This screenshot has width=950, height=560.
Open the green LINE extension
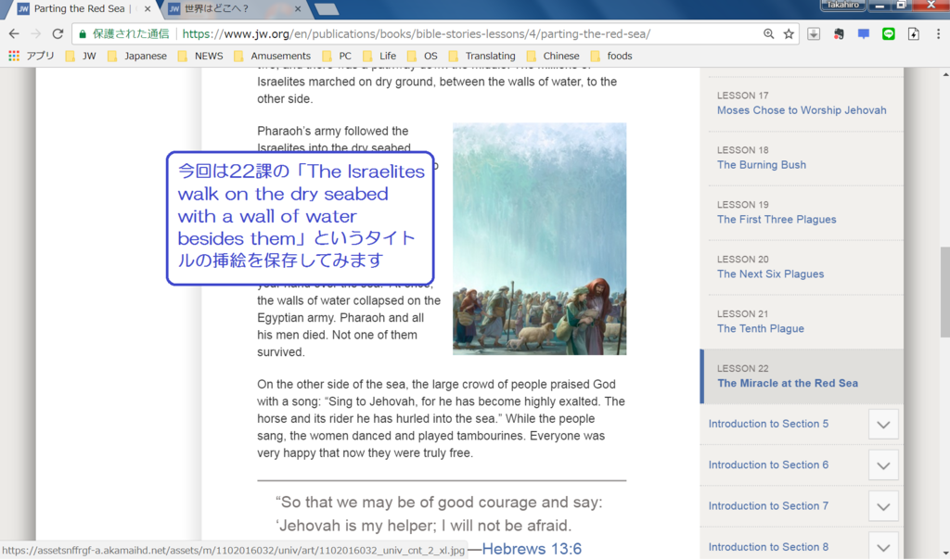(x=888, y=34)
